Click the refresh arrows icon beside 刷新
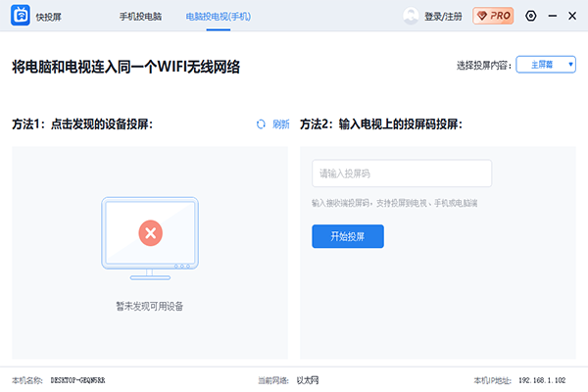588x392 pixels. [x=261, y=124]
